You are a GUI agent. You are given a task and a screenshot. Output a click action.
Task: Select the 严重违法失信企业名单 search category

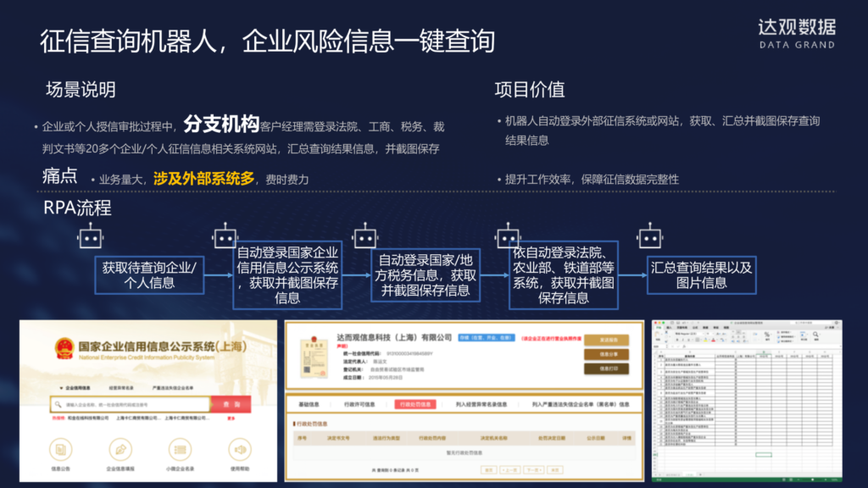coord(173,386)
